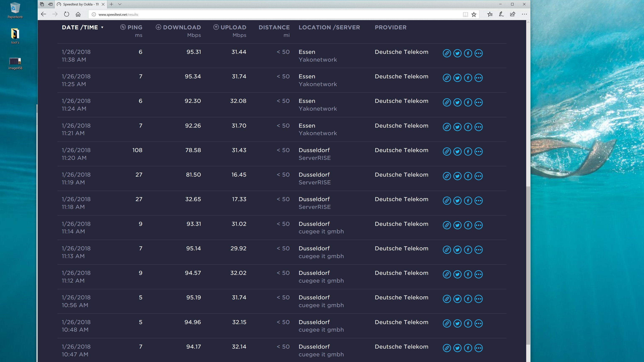Open browser Settings and more menu
This screenshot has width=644, height=362.
(524, 14)
